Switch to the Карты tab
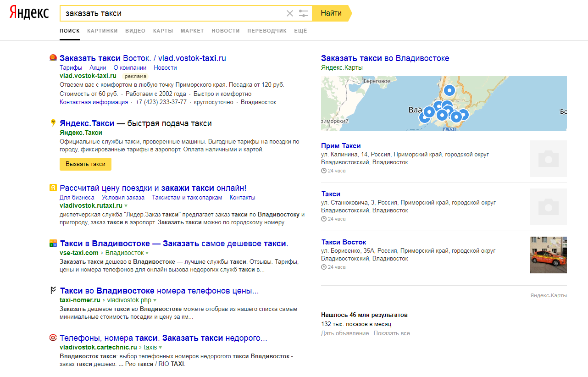588x377 pixels. pos(163,31)
